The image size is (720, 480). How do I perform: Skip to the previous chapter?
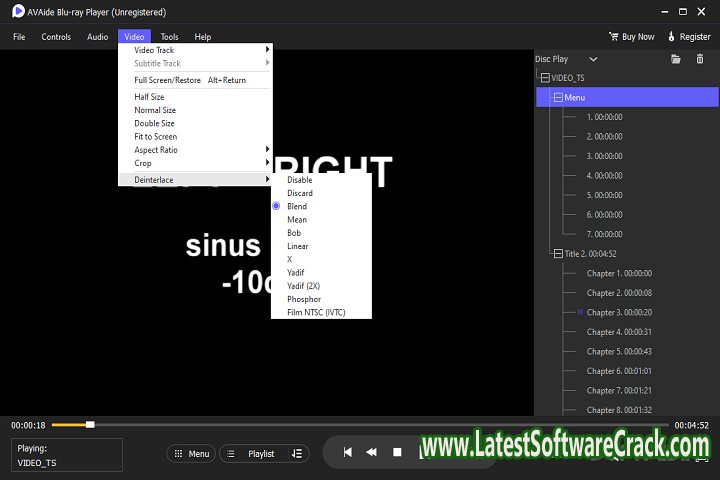pyautogui.click(x=348, y=452)
